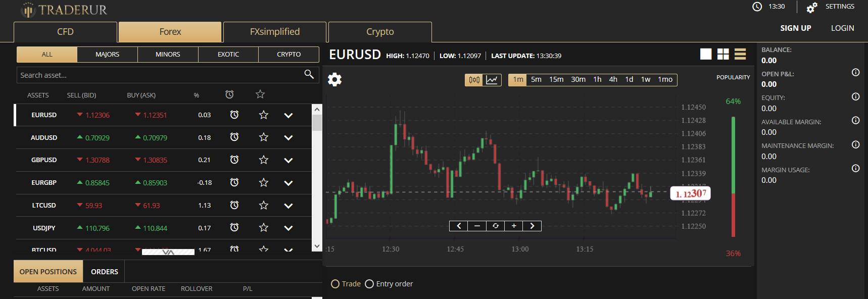This screenshot has width=868, height=299.
Task: Switch to line chart type
Action: 492,80
